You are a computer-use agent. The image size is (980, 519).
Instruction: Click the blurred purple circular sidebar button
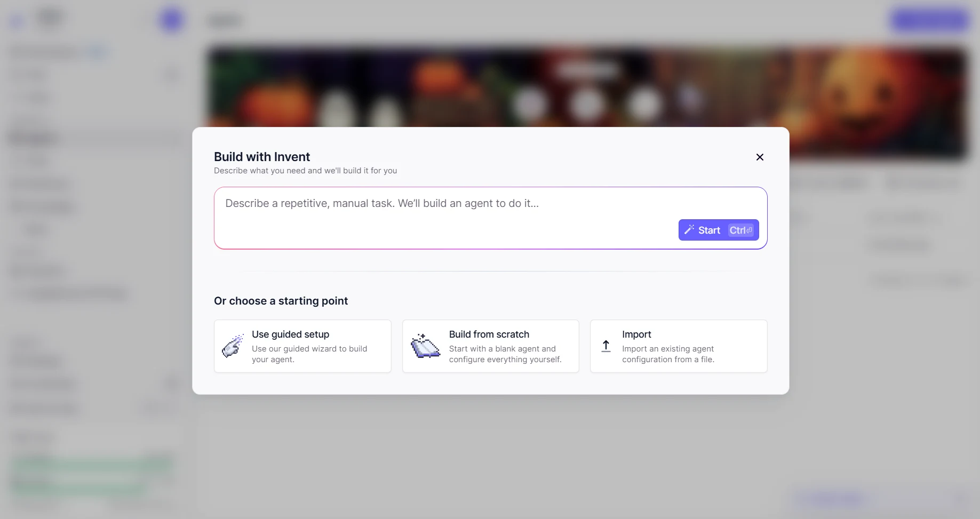point(171,20)
